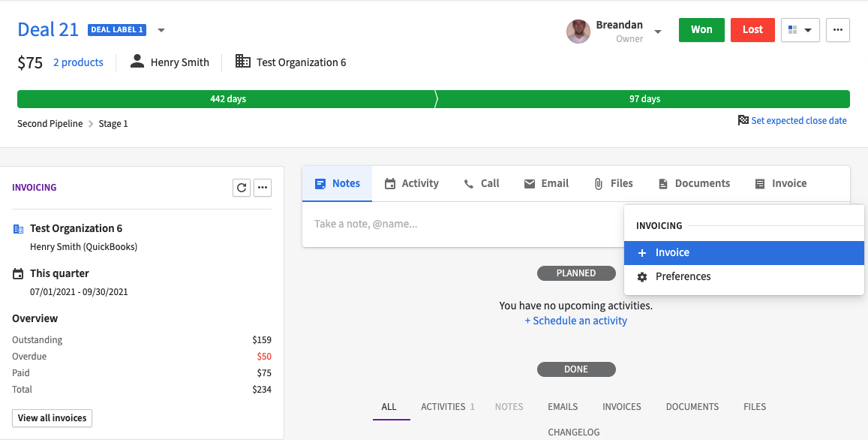The image size is (868, 440).
Task: Open the deal label dropdown arrow beside Deal 21
Action: (x=161, y=30)
